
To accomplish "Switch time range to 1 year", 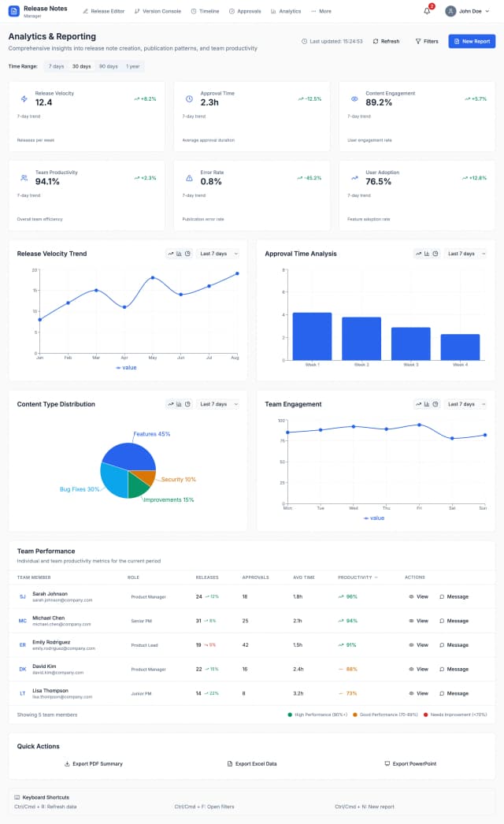I will click(133, 66).
